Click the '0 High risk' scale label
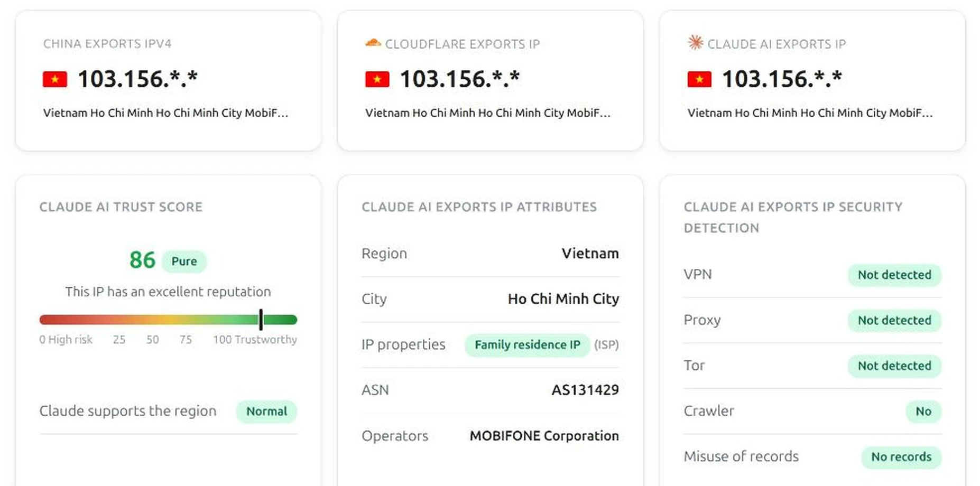The image size is (980, 486). pyautogui.click(x=66, y=340)
